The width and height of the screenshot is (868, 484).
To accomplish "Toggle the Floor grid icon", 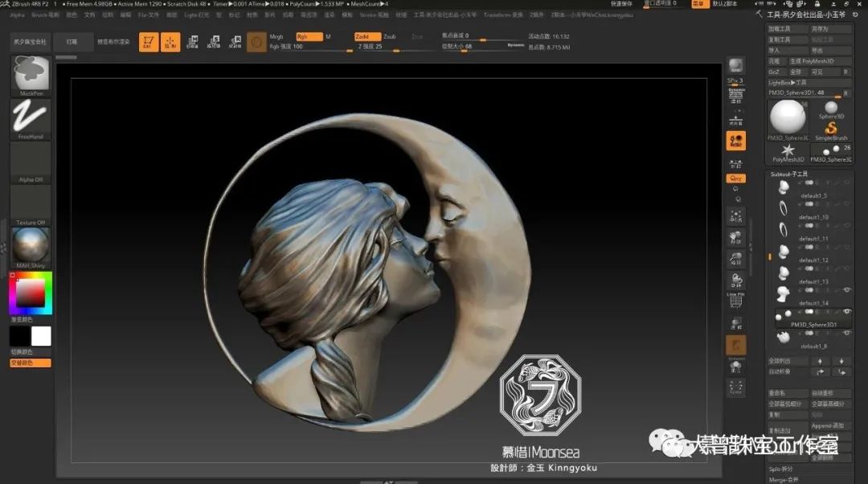I will (735, 120).
